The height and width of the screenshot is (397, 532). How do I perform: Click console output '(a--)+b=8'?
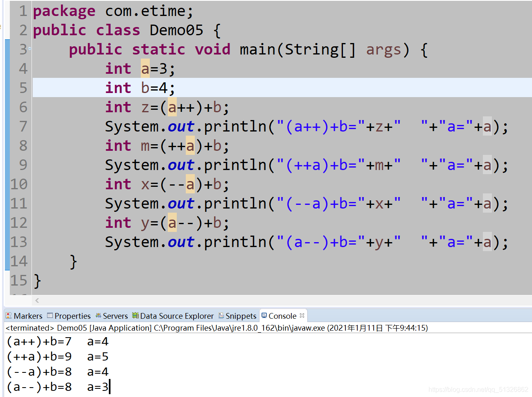point(39,387)
